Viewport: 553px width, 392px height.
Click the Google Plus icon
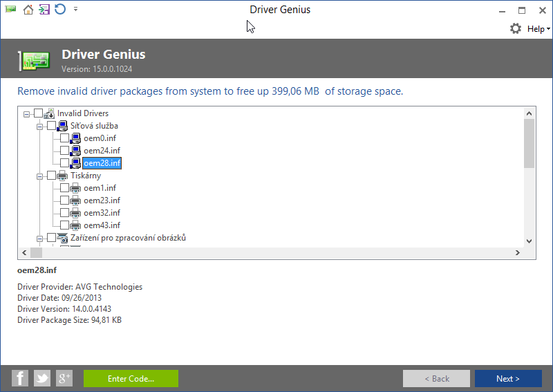click(x=64, y=378)
